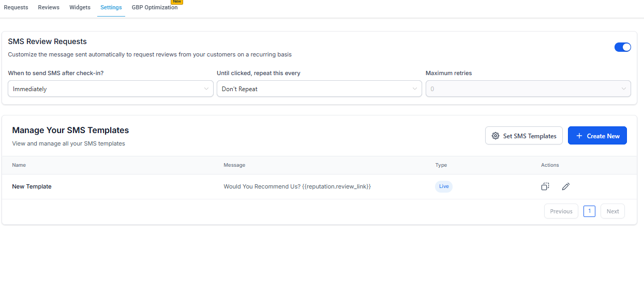This screenshot has width=644, height=290.
Task: Switch to the Requests tab
Action: coord(16,7)
